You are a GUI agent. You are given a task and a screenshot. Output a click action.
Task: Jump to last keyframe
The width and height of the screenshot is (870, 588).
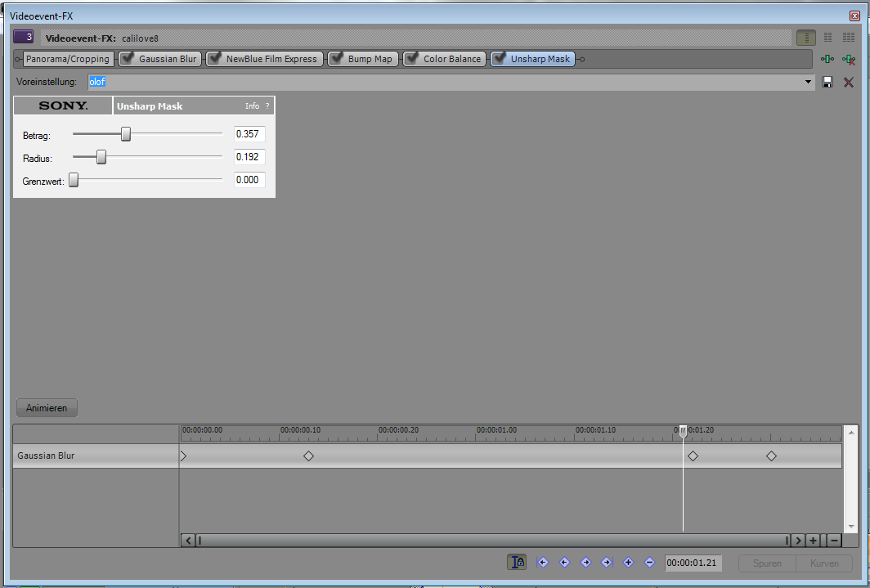607,562
